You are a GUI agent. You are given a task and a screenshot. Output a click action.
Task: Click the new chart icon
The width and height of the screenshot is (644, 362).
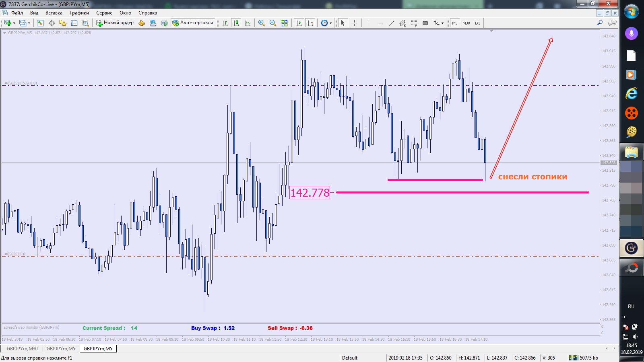pyautogui.click(x=8, y=23)
